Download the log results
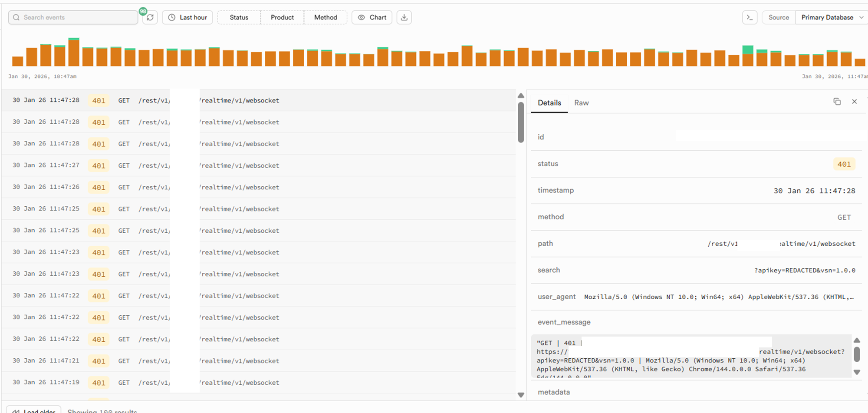The width and height of the screenshot is (868, 413). 404,17
